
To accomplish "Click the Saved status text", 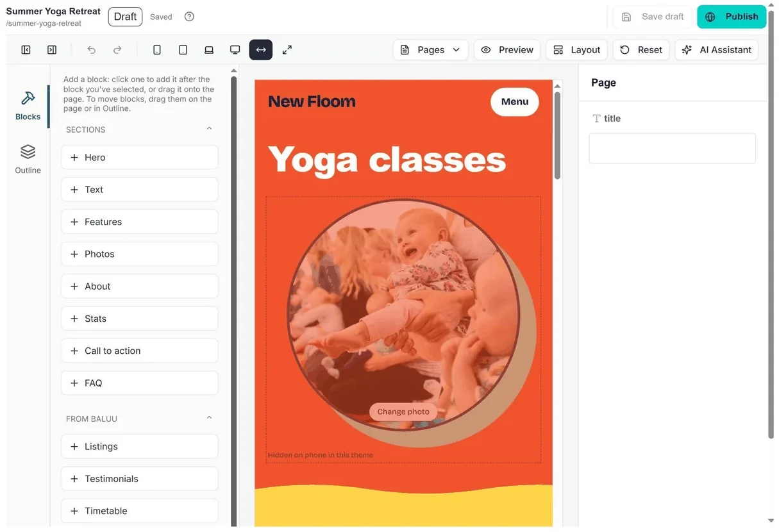I will [x=161, y=17].
